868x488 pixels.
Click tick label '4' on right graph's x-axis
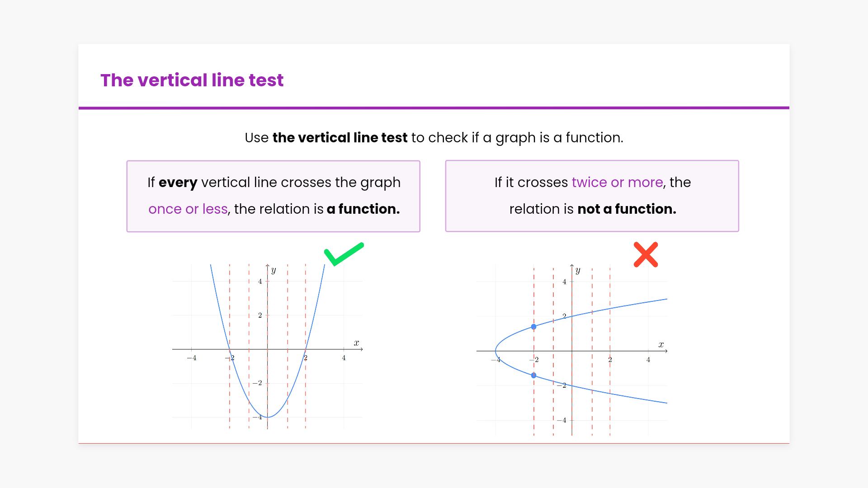click(648, 360)
